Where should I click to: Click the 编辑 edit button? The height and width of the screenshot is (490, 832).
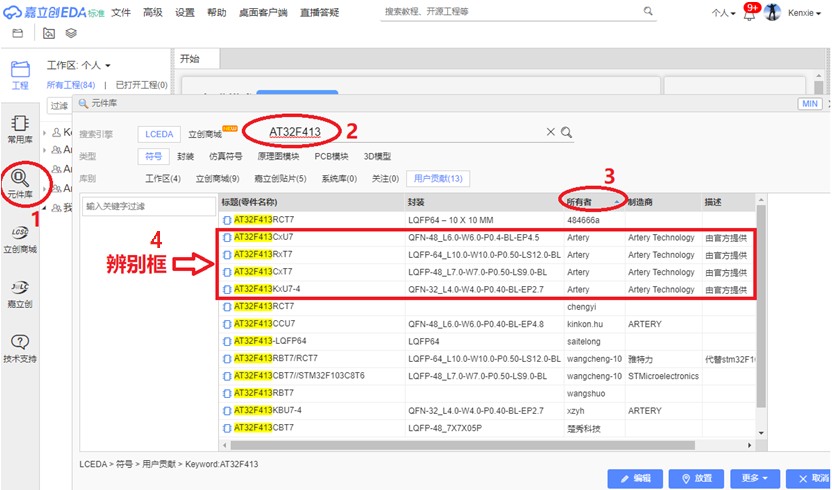click(635, 478)
